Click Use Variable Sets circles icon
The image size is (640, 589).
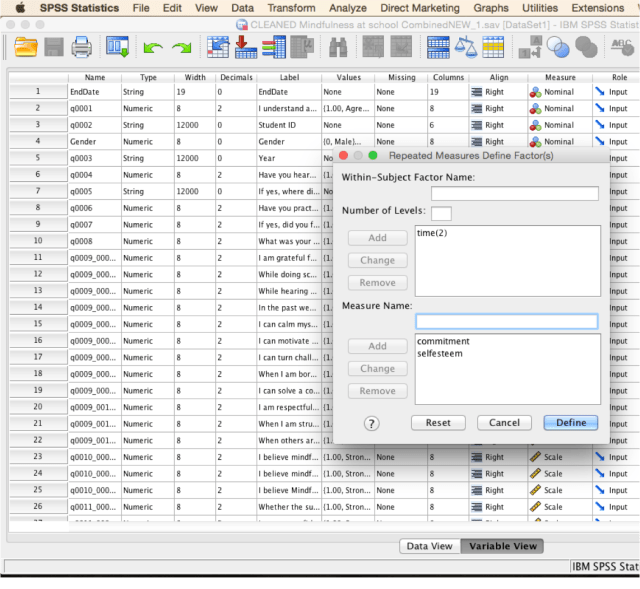[558, 47]
